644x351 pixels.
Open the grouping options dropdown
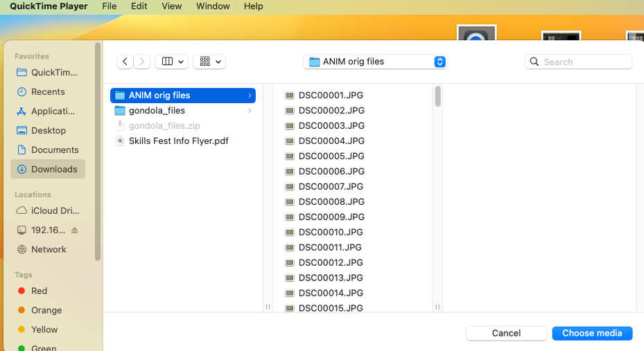coord(209,62)
